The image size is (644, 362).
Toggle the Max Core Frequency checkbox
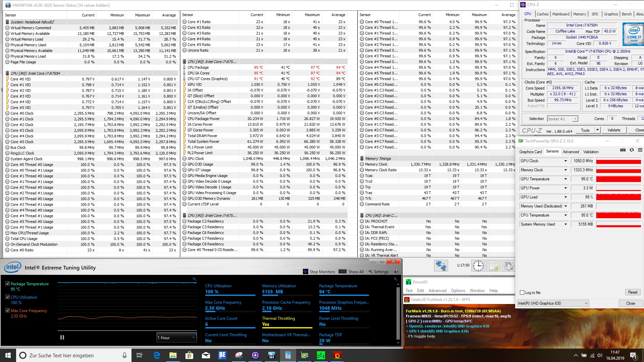7,310
